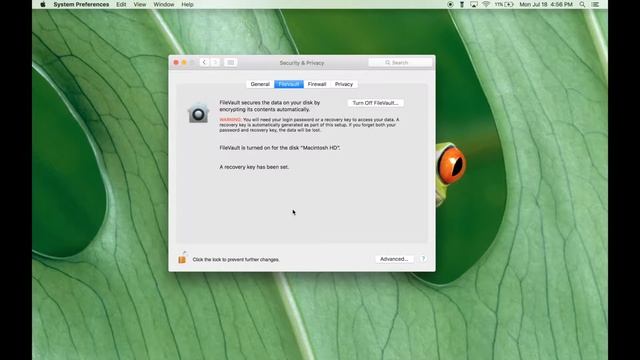Open the Advanced settings button
Viewport: 640px width, 360px height.
(x=394, y=259)
